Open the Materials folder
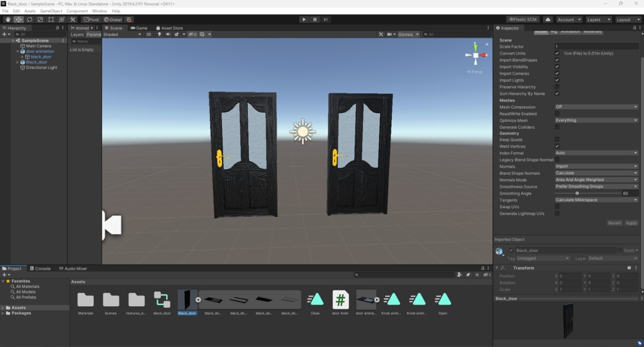 (86, 302)
